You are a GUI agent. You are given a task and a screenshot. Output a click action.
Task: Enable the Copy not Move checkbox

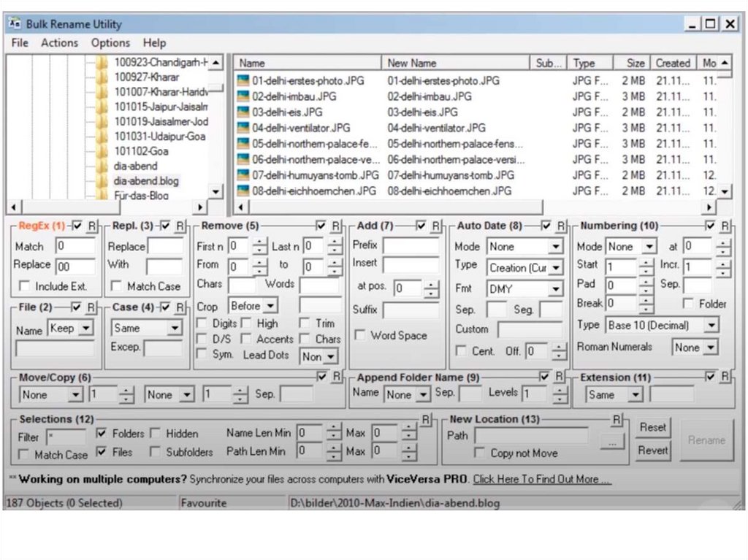(x=480, y=453)
